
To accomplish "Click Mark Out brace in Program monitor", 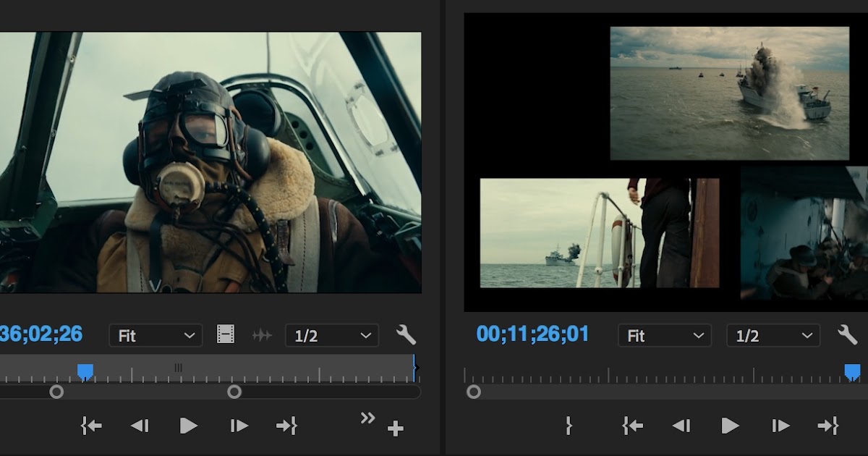I will click(569, 426).
